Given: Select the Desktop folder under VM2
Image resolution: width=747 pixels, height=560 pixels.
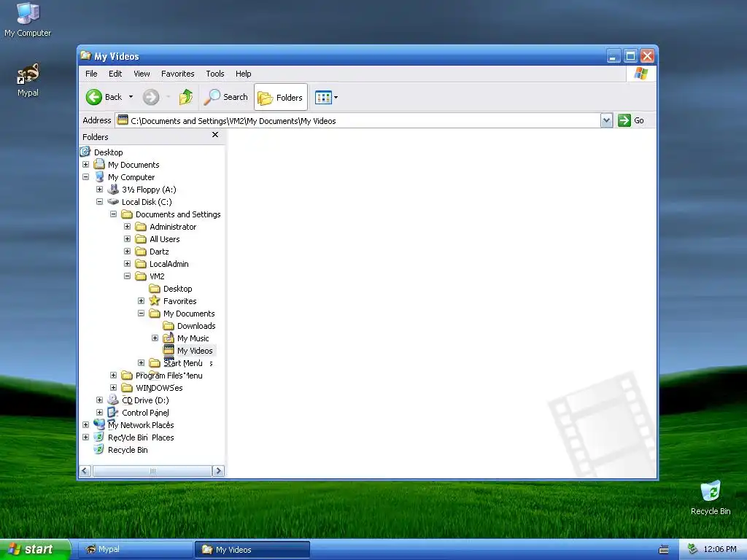Looking at the screenshot, I should [x=178, y=289].
